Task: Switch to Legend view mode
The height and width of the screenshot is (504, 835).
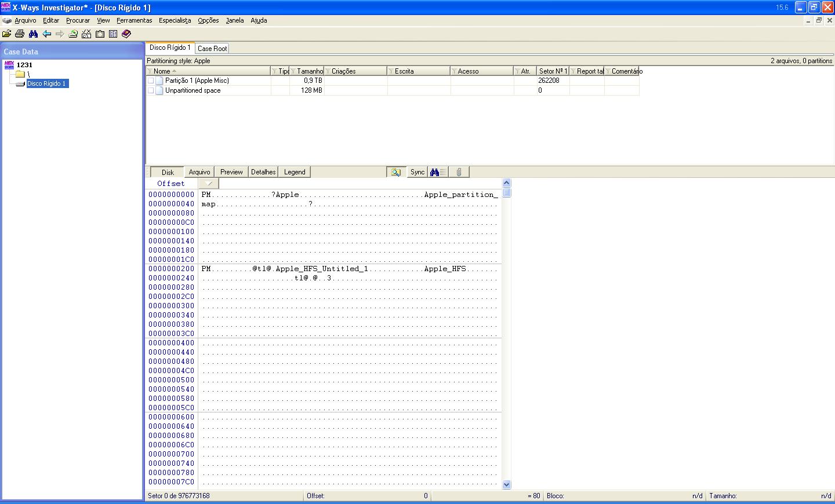Action: tap(295, 172)
